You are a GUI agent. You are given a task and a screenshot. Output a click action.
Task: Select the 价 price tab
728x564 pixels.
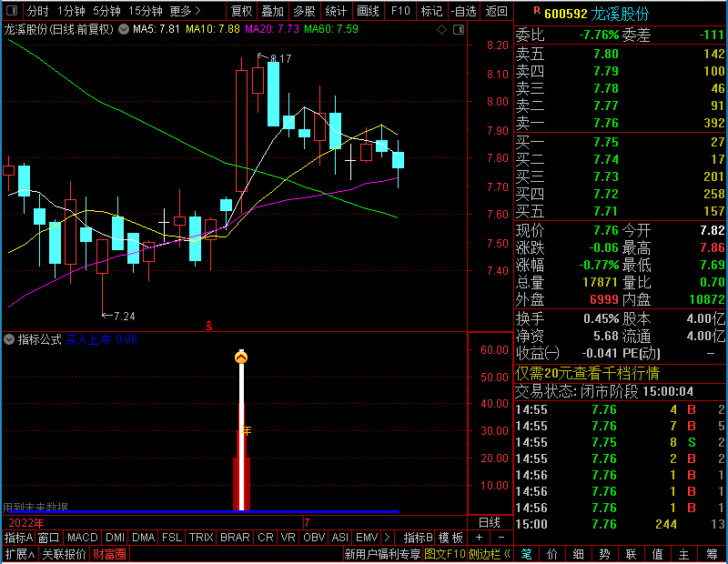(552, 554)
